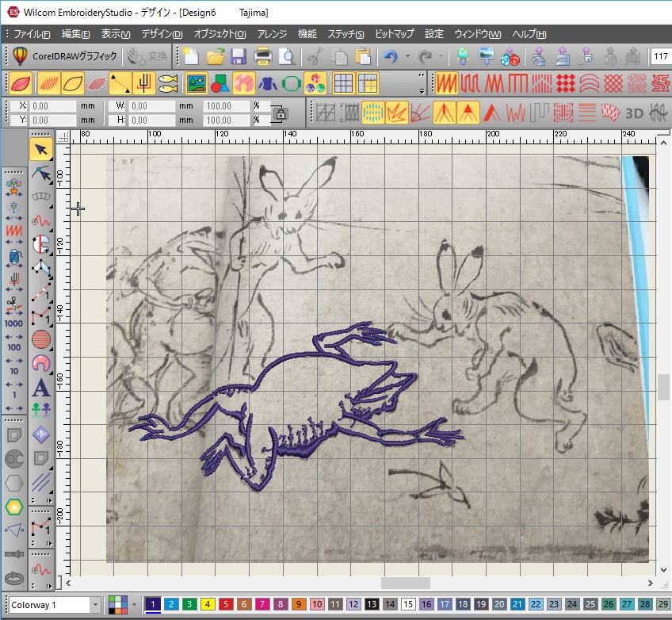Open the 編集 (Edit) menu
The image size is (672, 620).
76,34
